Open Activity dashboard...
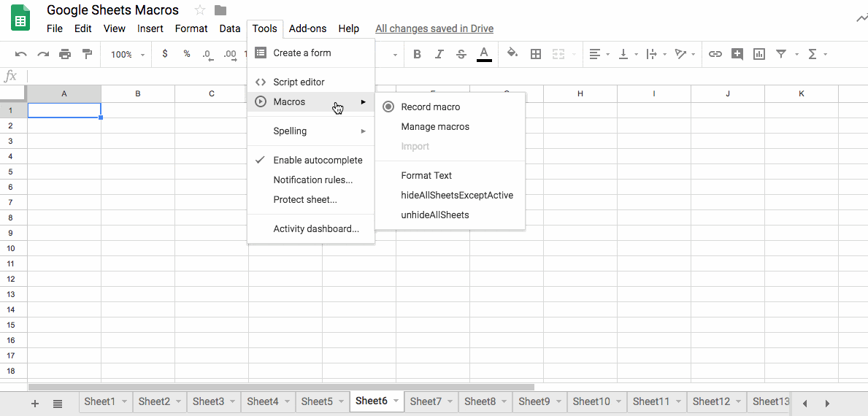Screen dimensions: 868x416 pyautogui.click(x=310, y=228)
